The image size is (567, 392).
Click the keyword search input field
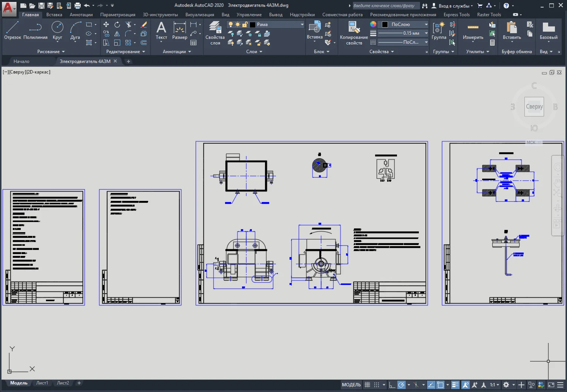386,6
